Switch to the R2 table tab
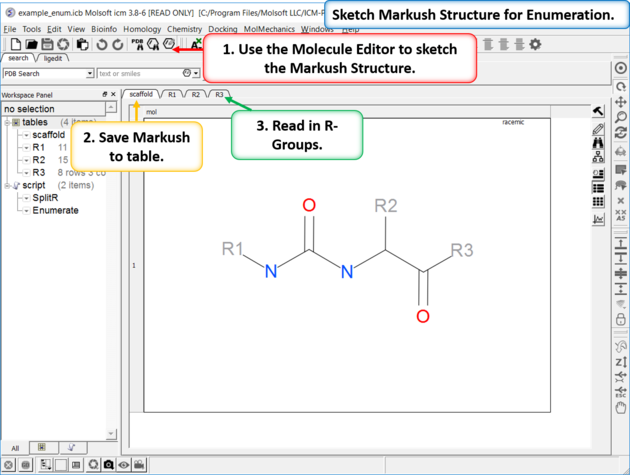Viewport: 630px width, 475px height. [196, 94]
